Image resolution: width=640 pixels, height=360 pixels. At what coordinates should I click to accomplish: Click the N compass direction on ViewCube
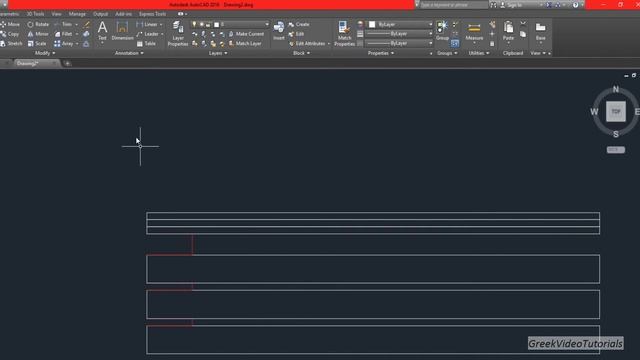pyautogui.click(x=616, y=89)
